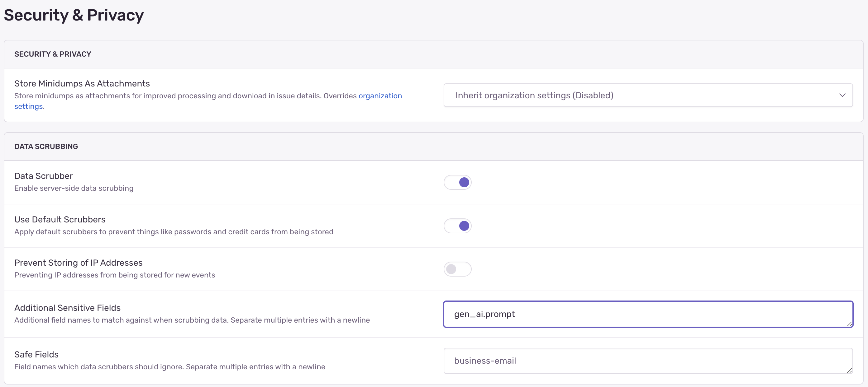Disable the Data Scrubber toggle
This screenshot has height=387, width=868.
(457, 182)
